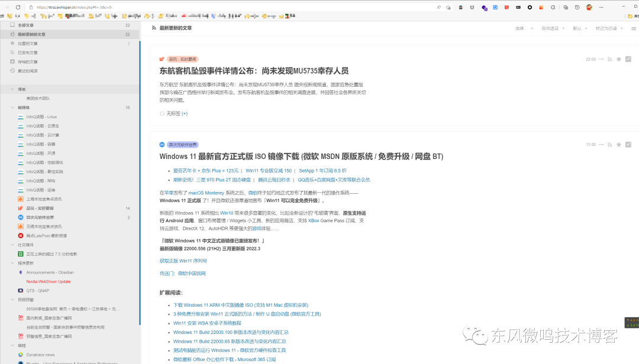Add tag via (+) next to 无标签

(x=185, y=113)
